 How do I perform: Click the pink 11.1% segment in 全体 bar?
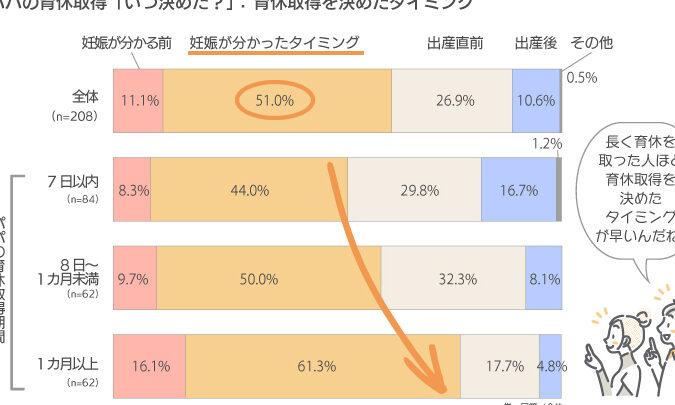point(138,101)
